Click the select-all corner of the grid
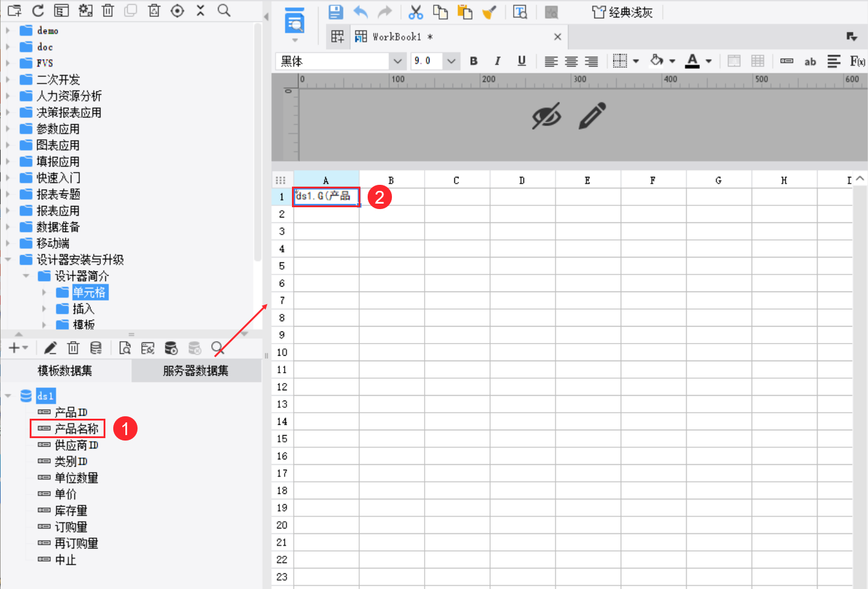Screen dimensions: 868x589 tap(280, 180)
